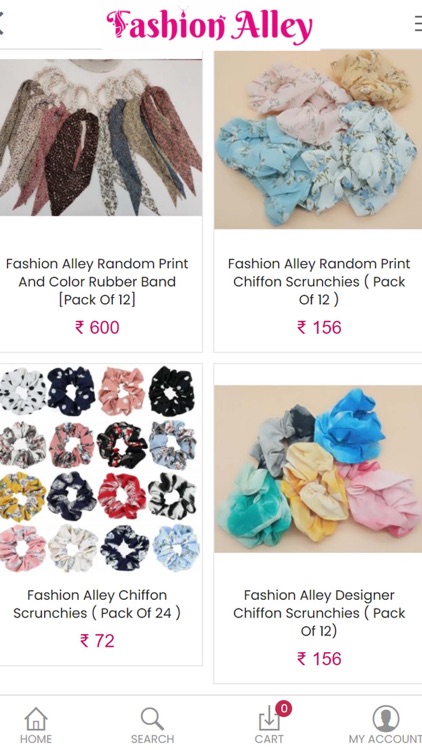The height and width of the screenshot is (750, 422).
Task: Open Search via magnifying glass icon
Action: [152, 719]
